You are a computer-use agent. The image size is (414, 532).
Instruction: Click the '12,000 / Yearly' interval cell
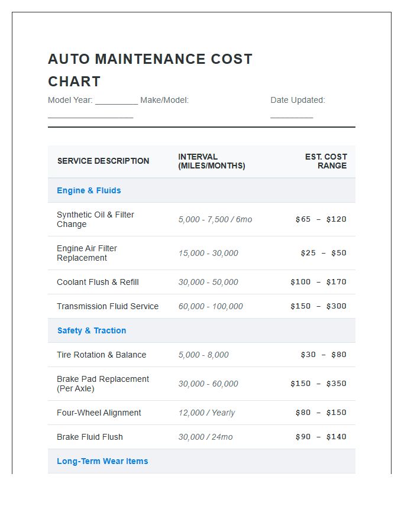click(206, 413)
